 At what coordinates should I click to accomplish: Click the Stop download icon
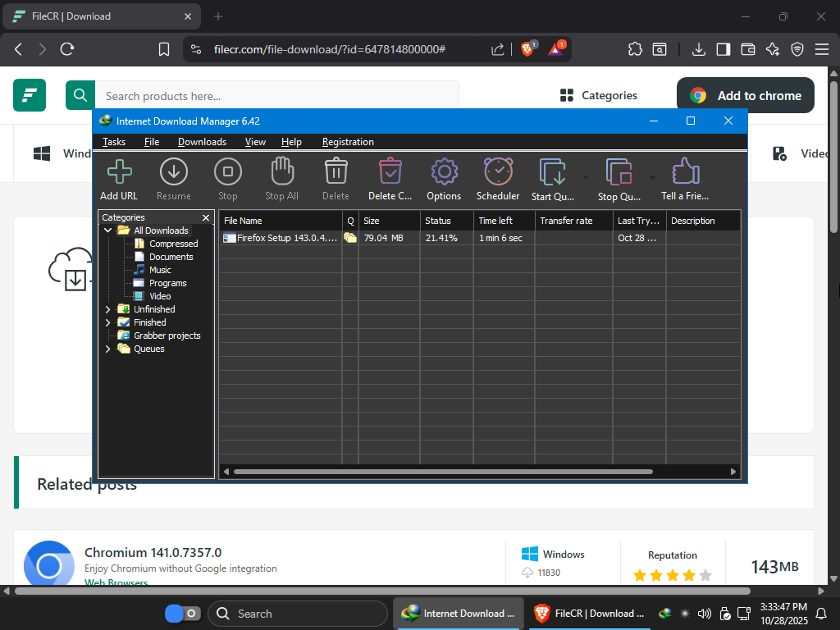point(227,173)
